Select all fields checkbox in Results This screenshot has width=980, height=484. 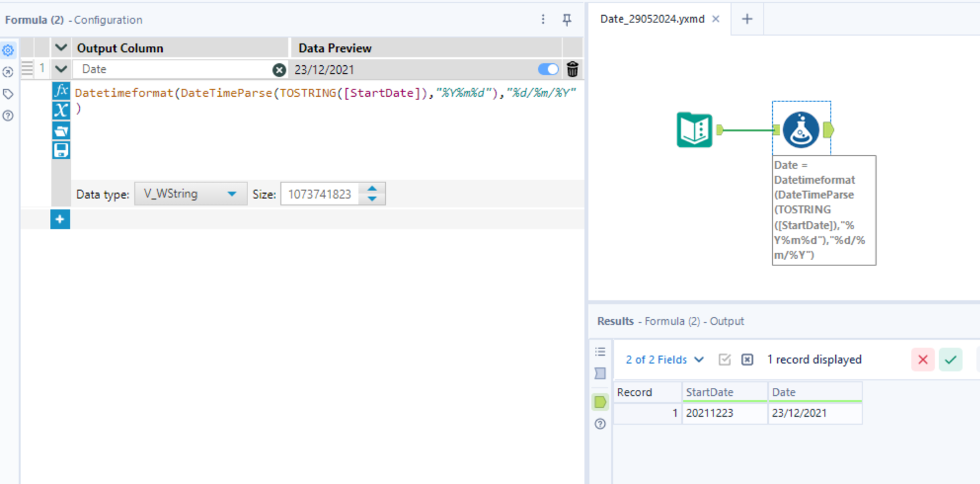tap(725, 360)
